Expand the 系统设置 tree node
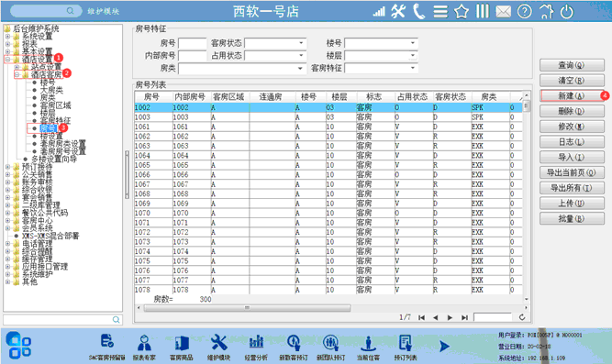612x364 pixels. [x=7, y=37]
